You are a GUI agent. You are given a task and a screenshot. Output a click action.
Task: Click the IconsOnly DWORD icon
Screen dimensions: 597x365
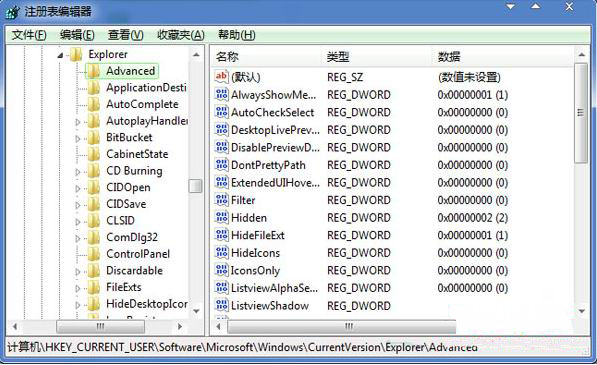point(221,270)
